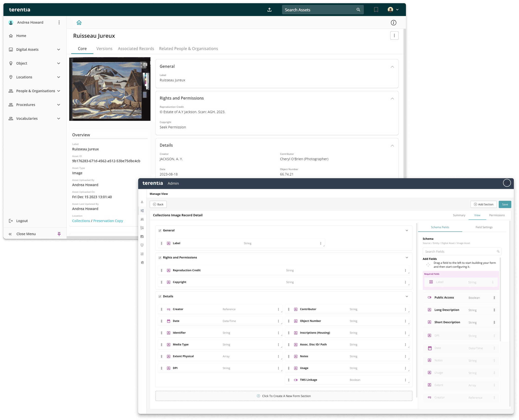Screen dimensions: 519x420
Task: Select the Schema Fields tab
Action: click(x=440, y=227)
